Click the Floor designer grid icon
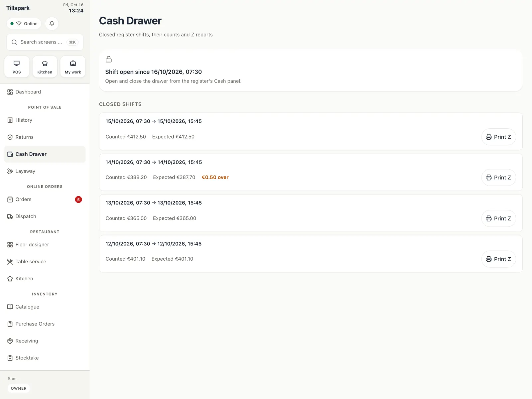Screen dimensions: 532x399 [10, 245]
